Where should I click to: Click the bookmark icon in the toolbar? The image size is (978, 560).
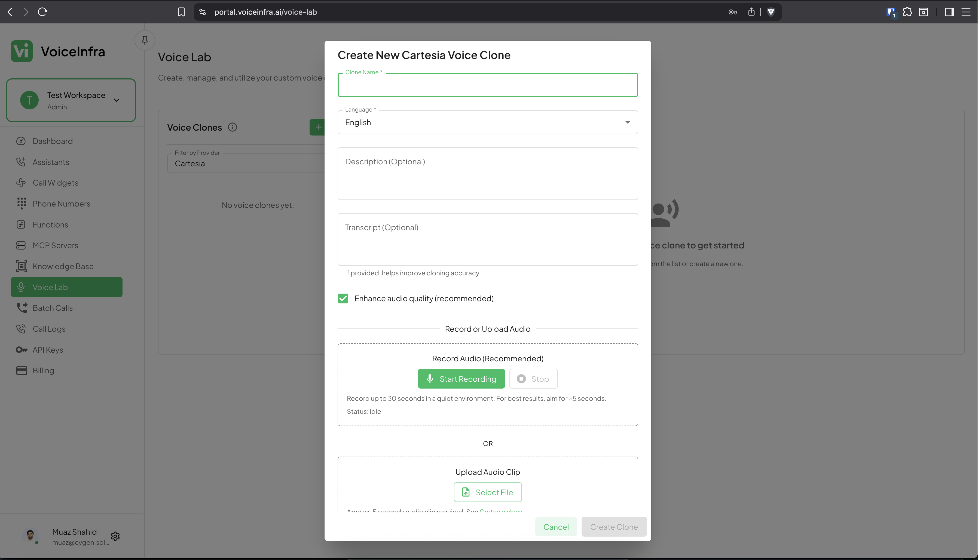pos(181,12)
